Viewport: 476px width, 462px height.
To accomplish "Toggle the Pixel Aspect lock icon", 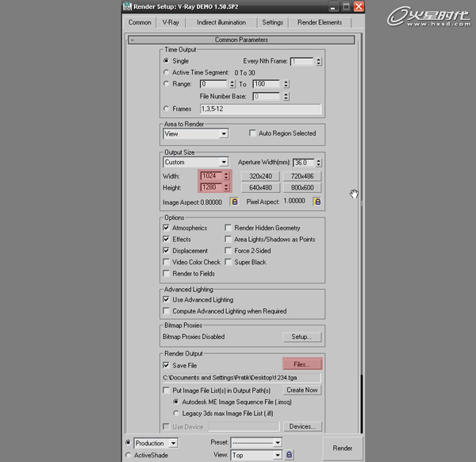I will click(317, 202).
